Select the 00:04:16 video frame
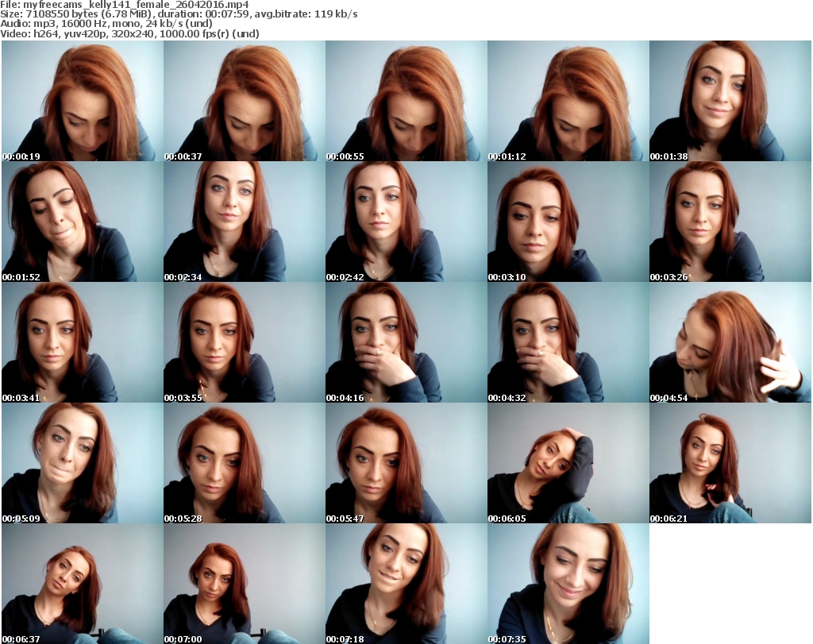Screen dimensions: 813x644 click(406, 342)
